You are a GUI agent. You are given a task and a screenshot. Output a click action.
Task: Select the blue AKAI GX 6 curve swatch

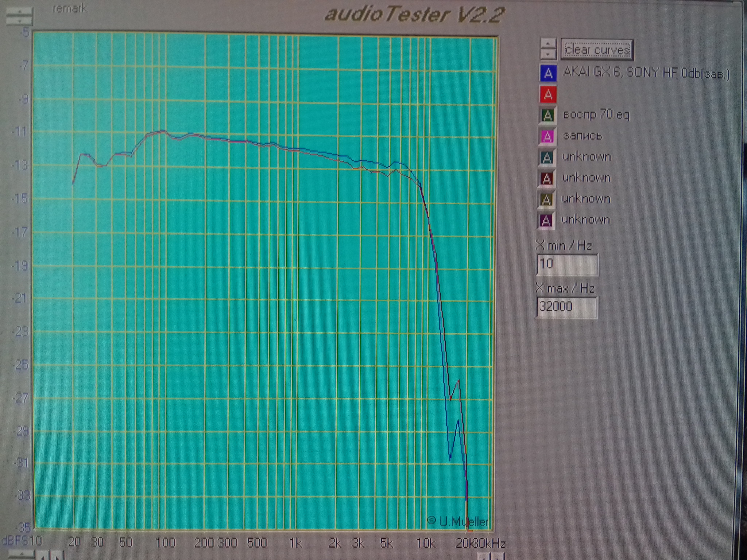coord(548,73)
